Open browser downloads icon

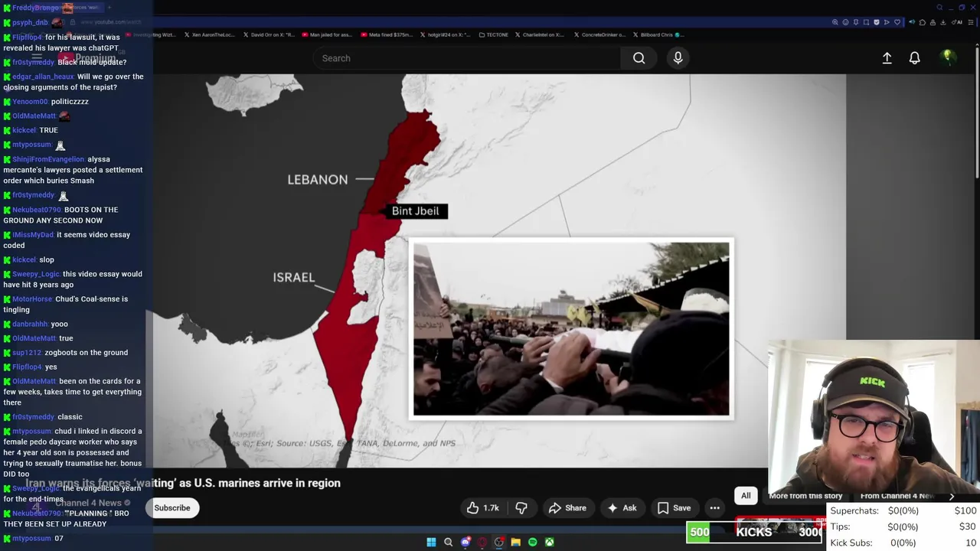click(943, 22)
